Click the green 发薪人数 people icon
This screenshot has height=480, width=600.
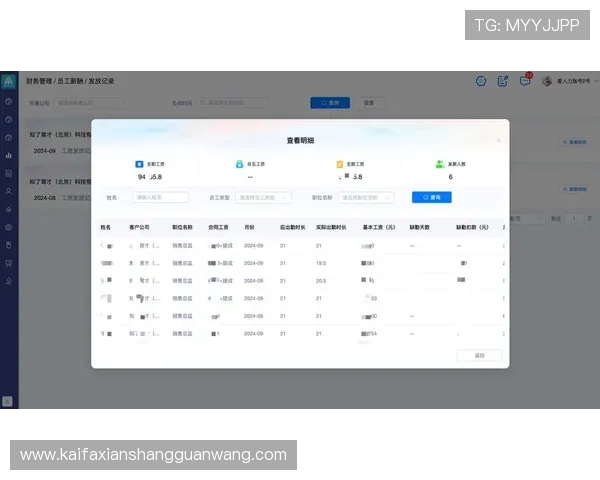point(439,163)
